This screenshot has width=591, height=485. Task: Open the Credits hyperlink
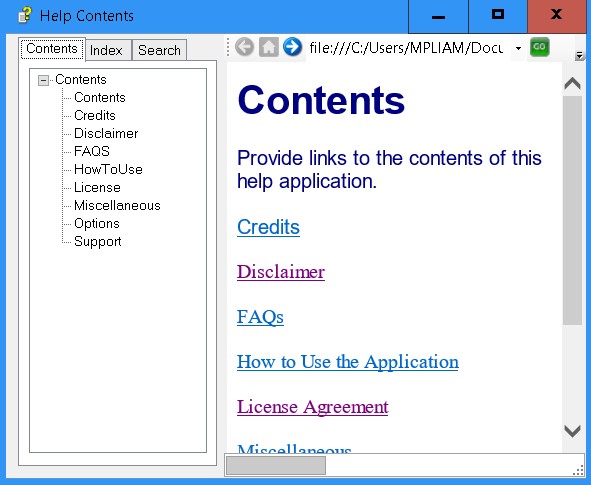tap(268, 227)
